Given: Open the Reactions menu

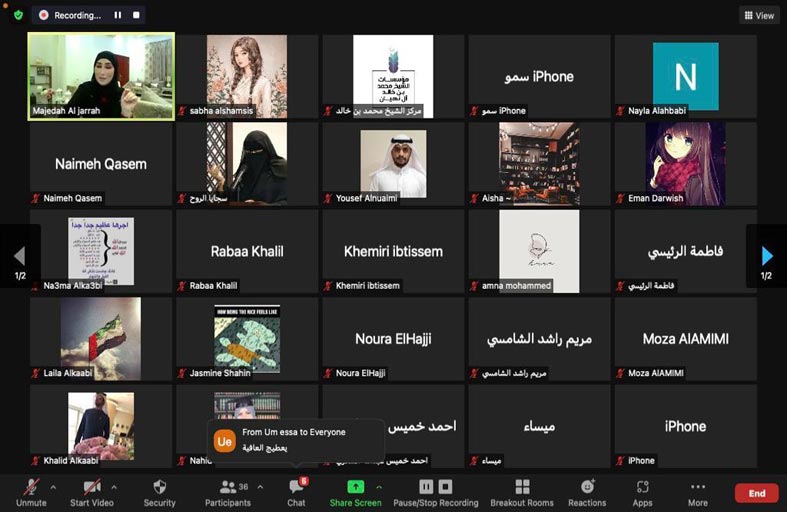Looking at the screenshot, I should (x=587, y=491).
